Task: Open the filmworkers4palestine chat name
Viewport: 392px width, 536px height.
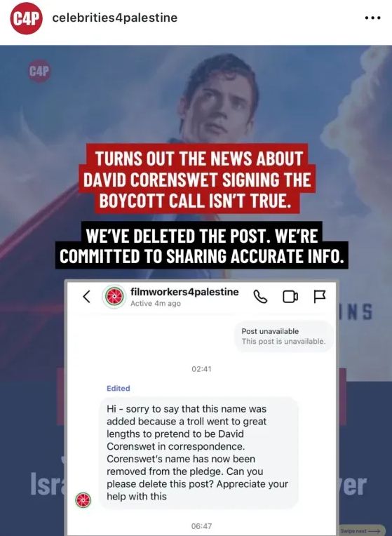Action: [184, 292]
